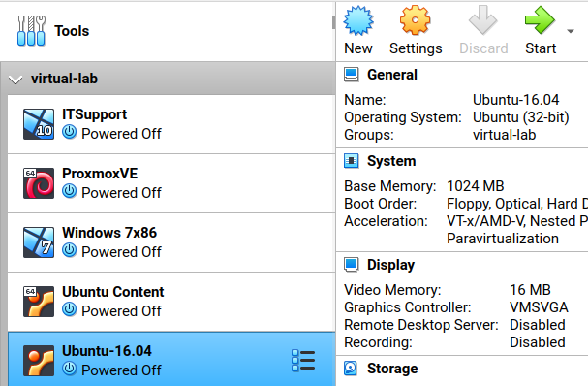Collapse the virtual-lab group chevron
This screenshot has height=386, width=588.
tap(15, 80)
